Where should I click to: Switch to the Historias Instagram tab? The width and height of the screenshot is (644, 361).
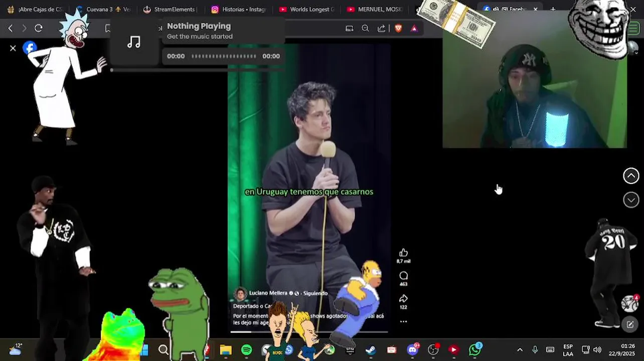238,10
